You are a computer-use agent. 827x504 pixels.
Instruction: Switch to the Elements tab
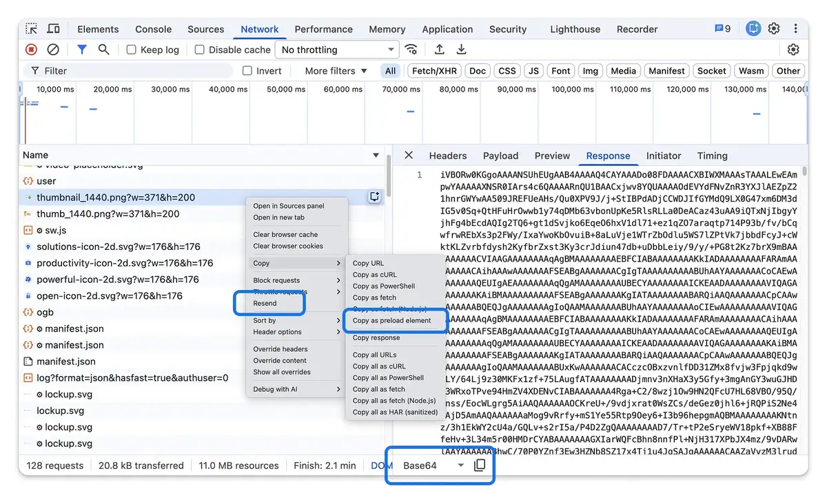pyautogui.click(x=98, y=29)
